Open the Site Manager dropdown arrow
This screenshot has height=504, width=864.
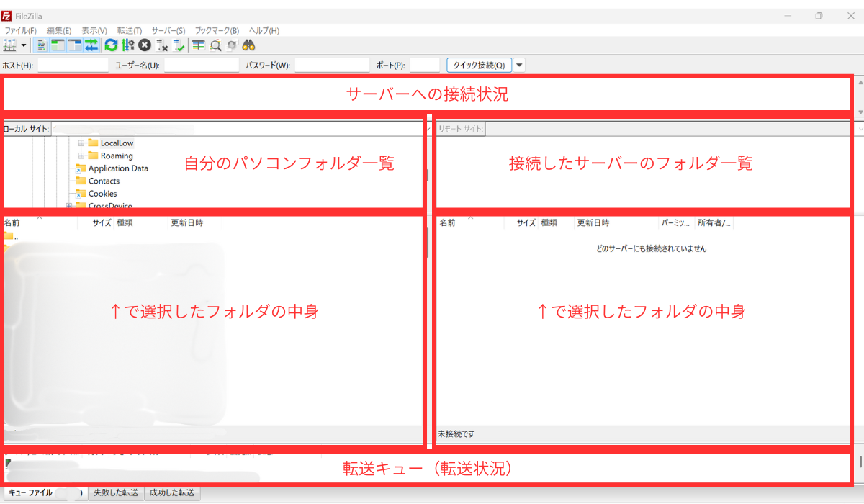pyautogui.click(x=24, y=45)
